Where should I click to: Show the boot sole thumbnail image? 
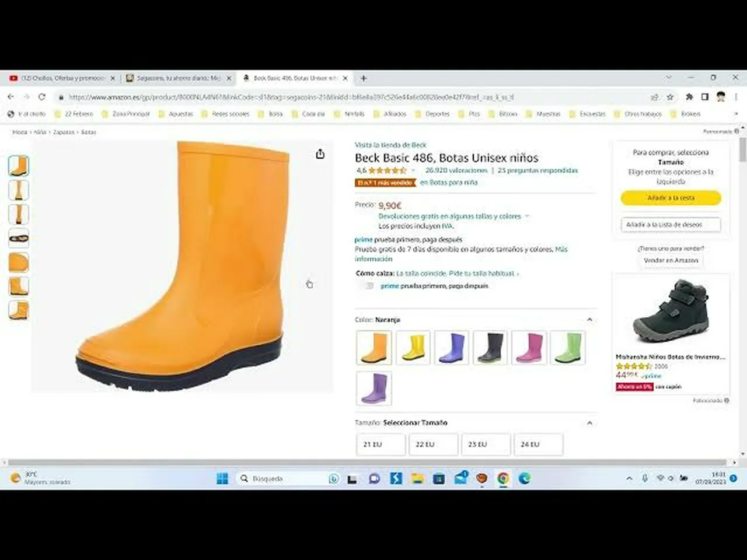pyautogui.click(x=19, y=238)
